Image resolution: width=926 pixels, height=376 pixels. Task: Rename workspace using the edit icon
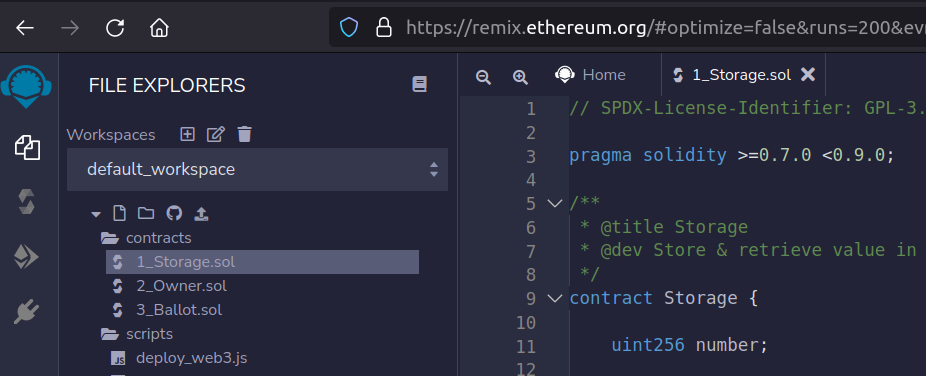[216, 134]
